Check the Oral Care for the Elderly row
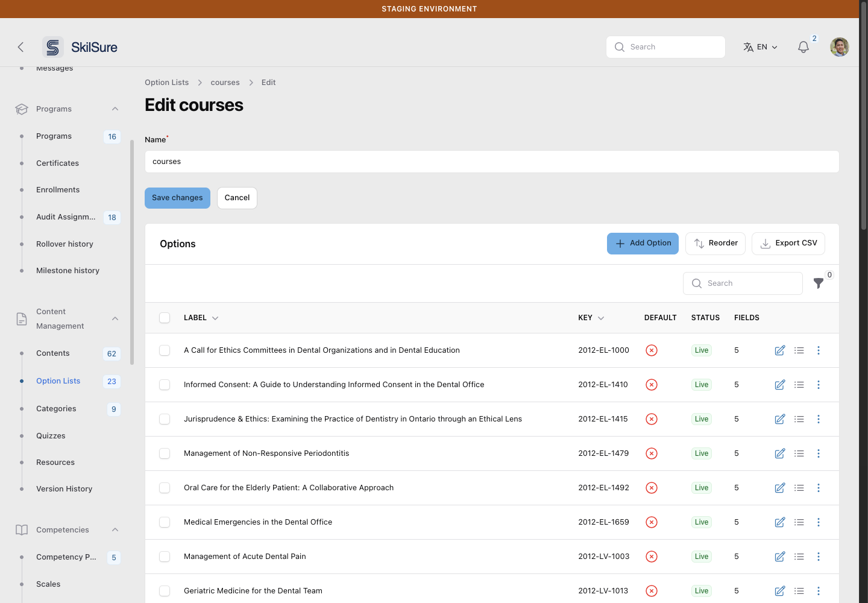 165,488
